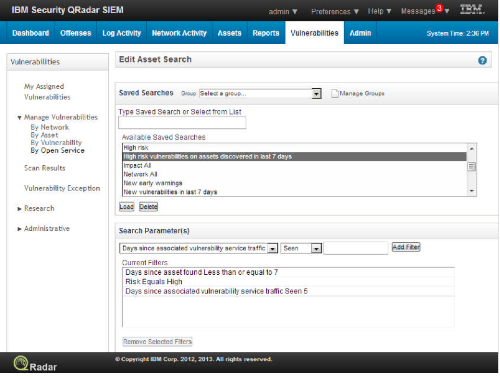Click the saved search name input field
This screenshot has height=379, width=500.
[182, 123]
